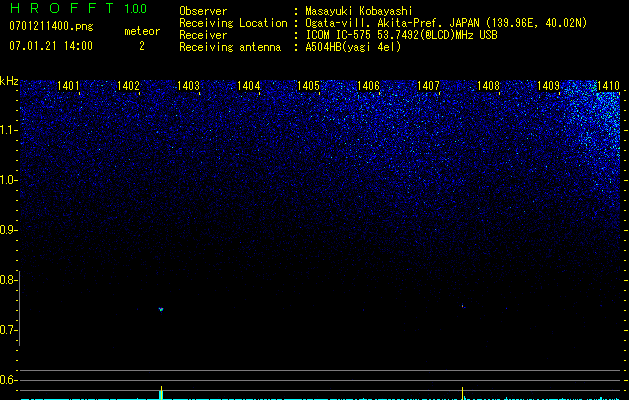Click the 1410 time axis marker
629x400 pixels.
tap(609, 86)
